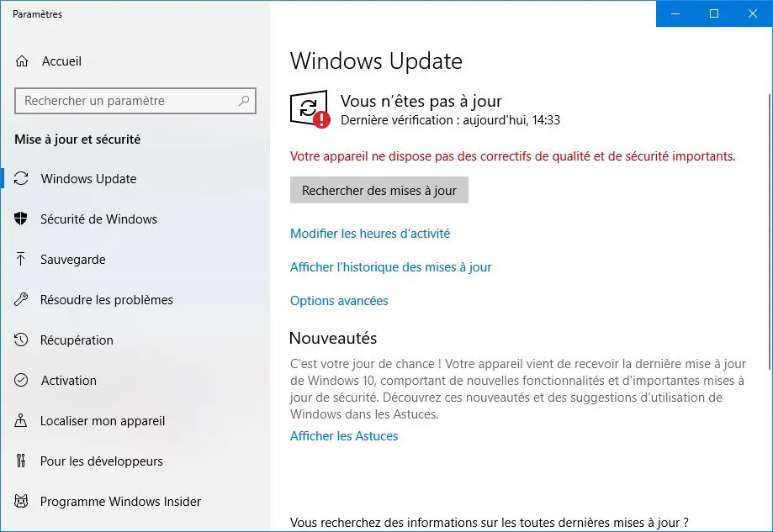The height and width of the screenshot is (532, 773).
Task: Open the Récupération history clock icon
Action: pyautogui.click(x=21, y=340)
